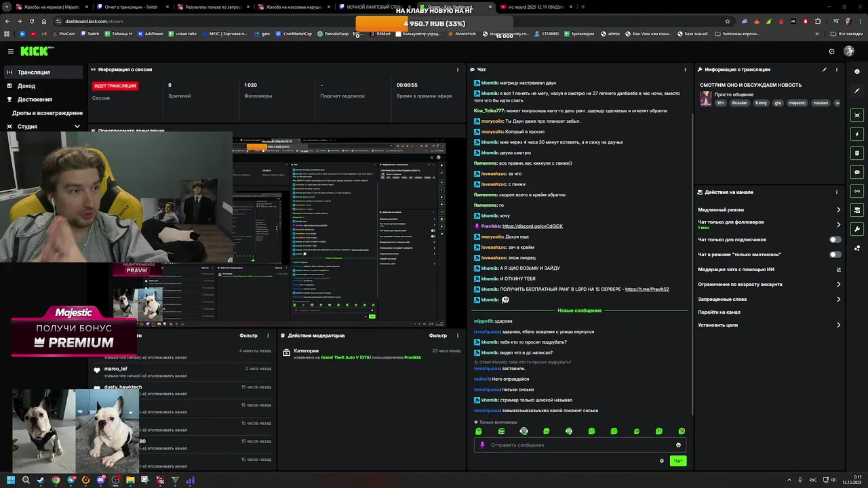Open Discord from the taskbar
This screenshot has height=488, width=868.
[100, 480]
